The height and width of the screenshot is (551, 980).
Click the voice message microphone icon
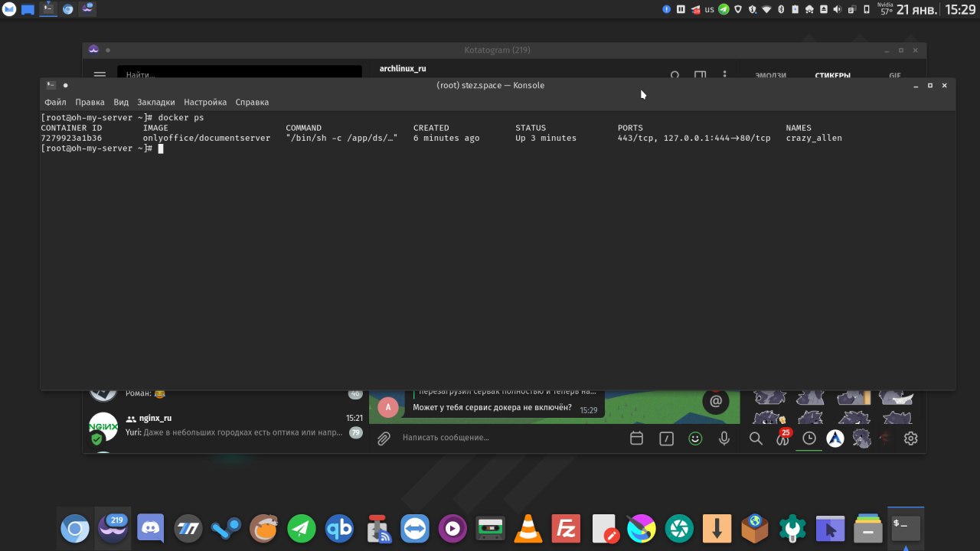724,439
